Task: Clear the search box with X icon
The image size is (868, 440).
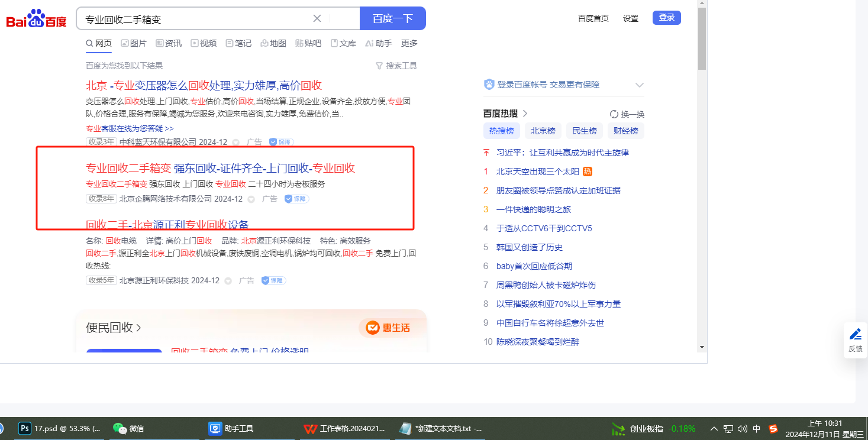Action: (317, 18)
